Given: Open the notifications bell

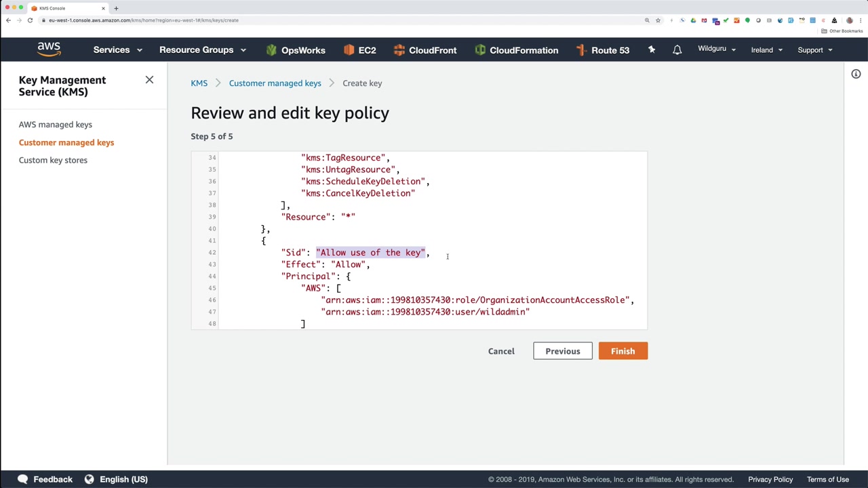Looking at the screenshot, I should (677, 50).
